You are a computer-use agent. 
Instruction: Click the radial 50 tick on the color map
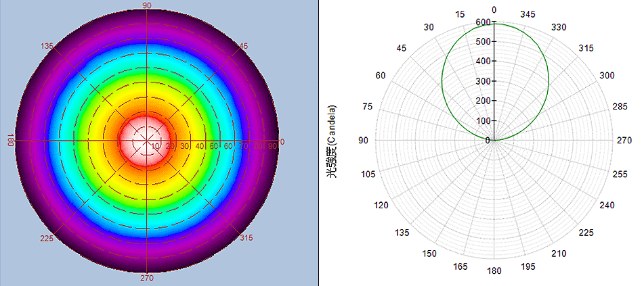pyautogui.click(x=215, y=146)
